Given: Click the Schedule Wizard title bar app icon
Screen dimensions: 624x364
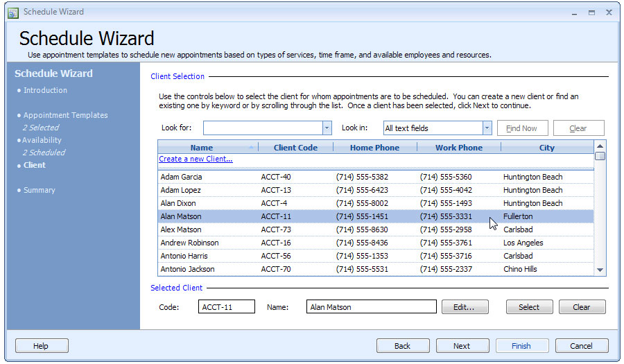Looking at the screenshot, I should [x=13, y=12].
